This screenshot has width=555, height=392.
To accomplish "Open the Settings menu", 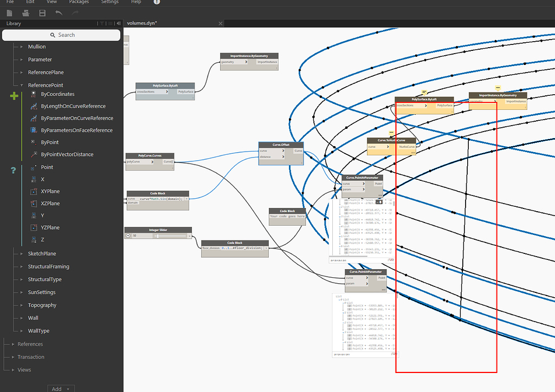I will point(109,2).
